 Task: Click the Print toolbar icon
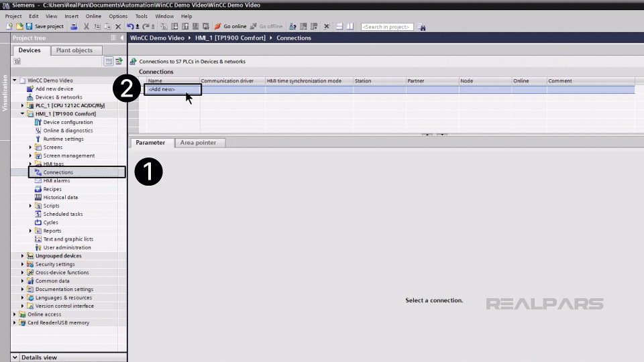coord(74,26)
